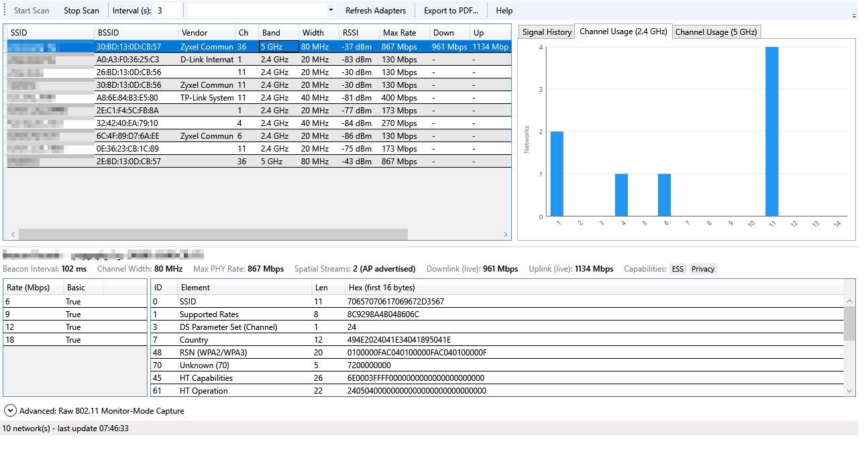Click the Rate (Mbps) column header

click(x=34, y=288)
